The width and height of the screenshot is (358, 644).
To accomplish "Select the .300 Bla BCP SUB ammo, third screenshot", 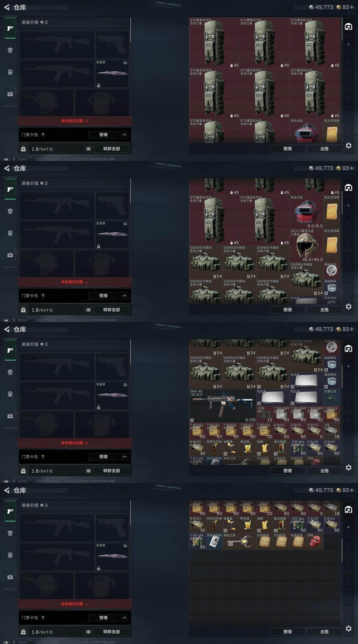I will coord(298,448).
